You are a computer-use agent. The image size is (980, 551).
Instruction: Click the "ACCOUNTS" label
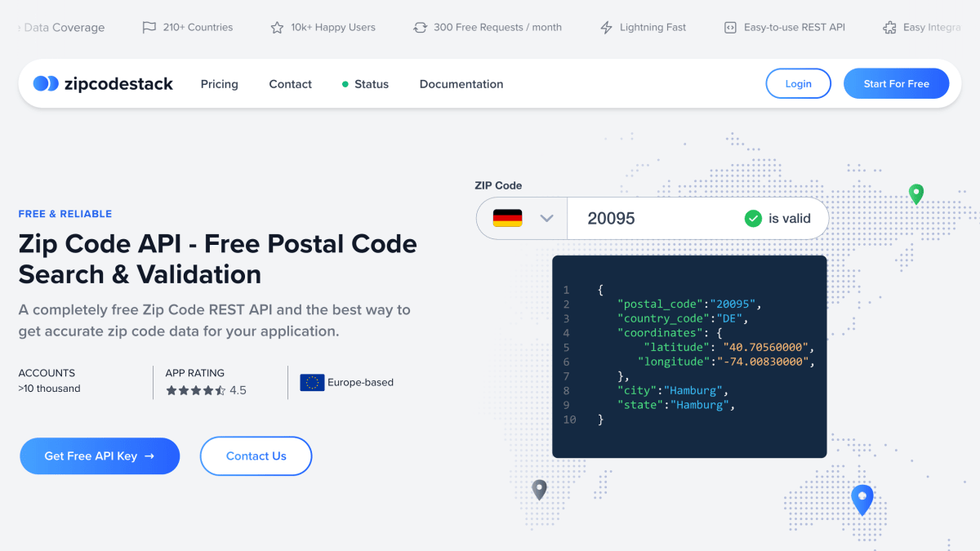[47, 373]
